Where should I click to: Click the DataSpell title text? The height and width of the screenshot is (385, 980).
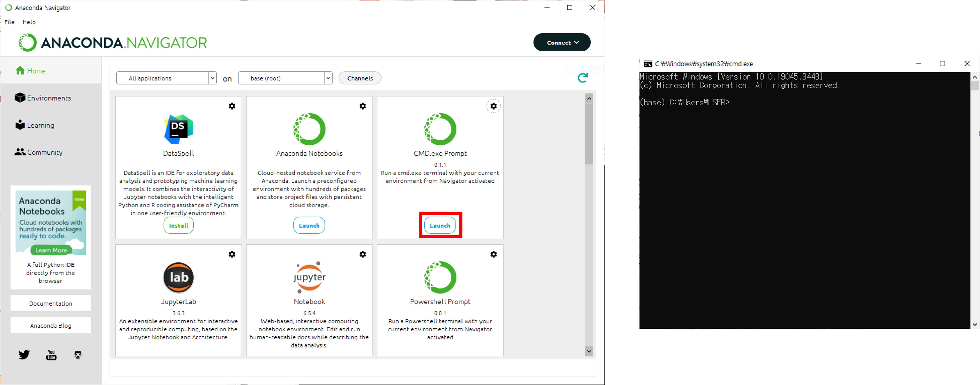178,153
